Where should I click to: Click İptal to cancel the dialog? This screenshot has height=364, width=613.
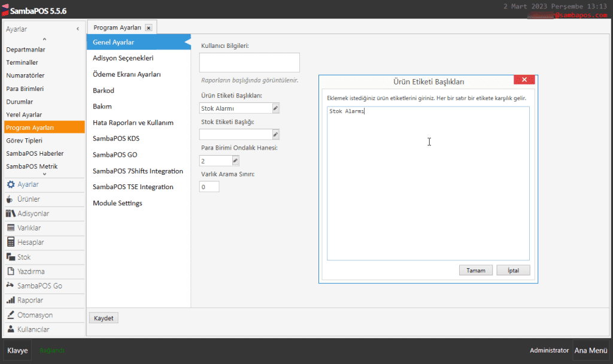[513, 271]
